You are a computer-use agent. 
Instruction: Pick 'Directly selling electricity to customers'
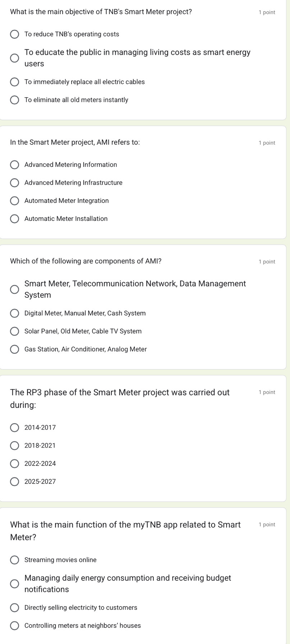pos(14,608)
